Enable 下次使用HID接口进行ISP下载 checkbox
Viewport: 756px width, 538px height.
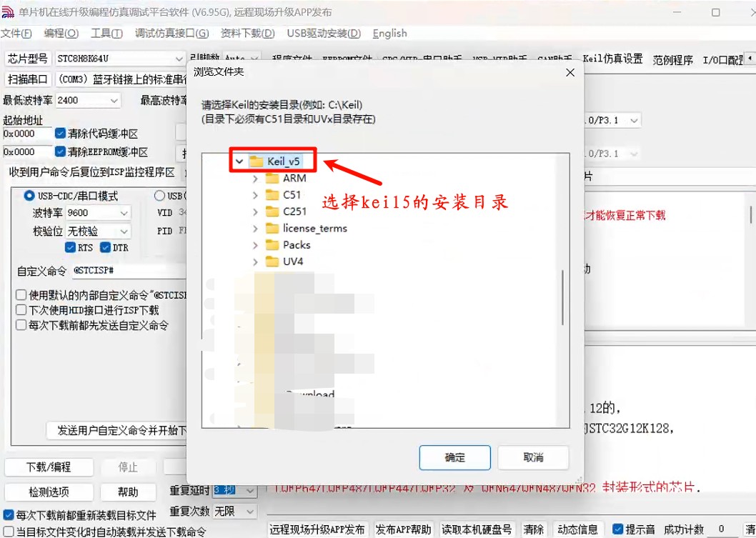tap(21, 309)
